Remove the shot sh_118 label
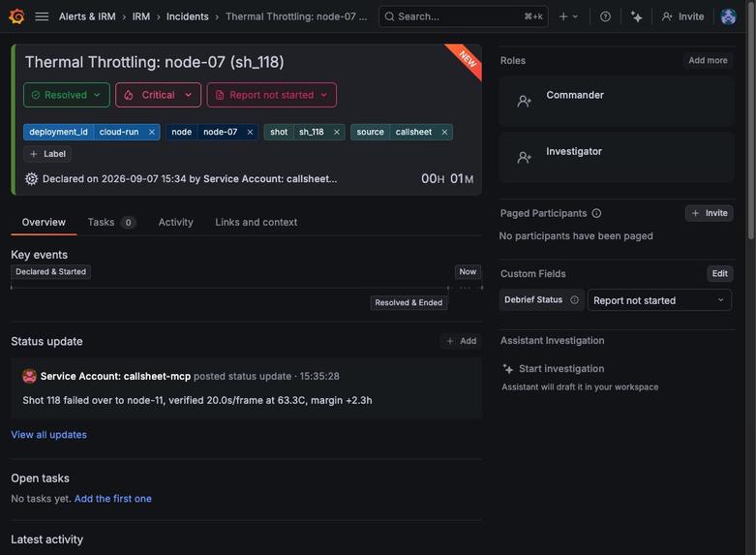The height and width of the screenshot is (555, 756). (x=337, y=132)
